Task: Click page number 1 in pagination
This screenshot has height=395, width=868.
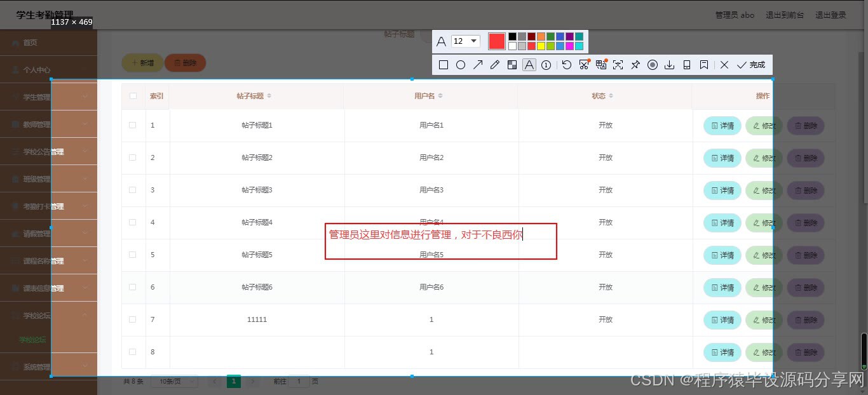Action: point(234,382)
